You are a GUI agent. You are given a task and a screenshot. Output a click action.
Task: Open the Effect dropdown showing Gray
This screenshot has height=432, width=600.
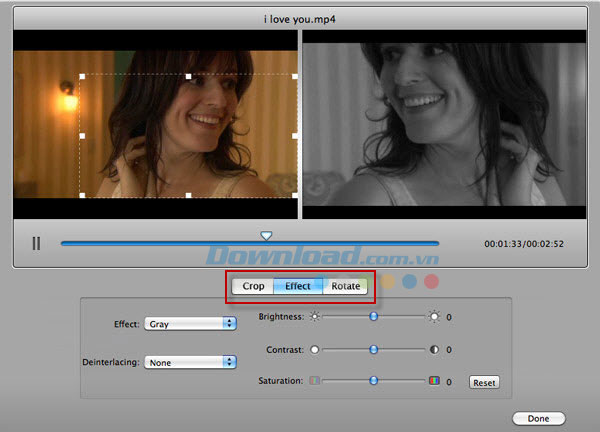coord(191,324)
